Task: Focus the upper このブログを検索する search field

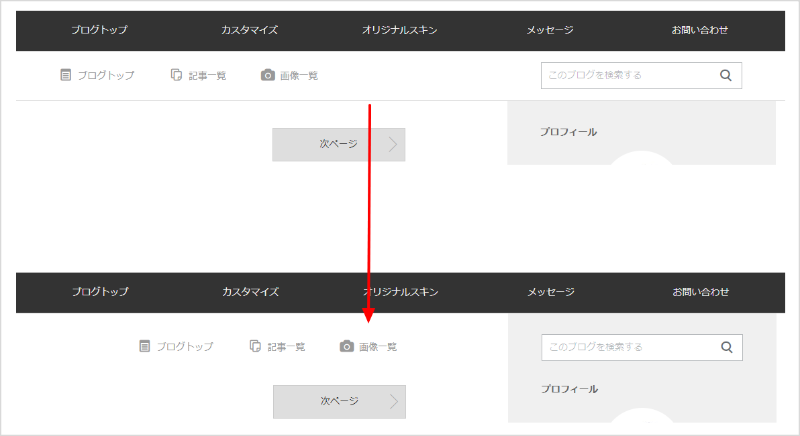Action: 625,75
